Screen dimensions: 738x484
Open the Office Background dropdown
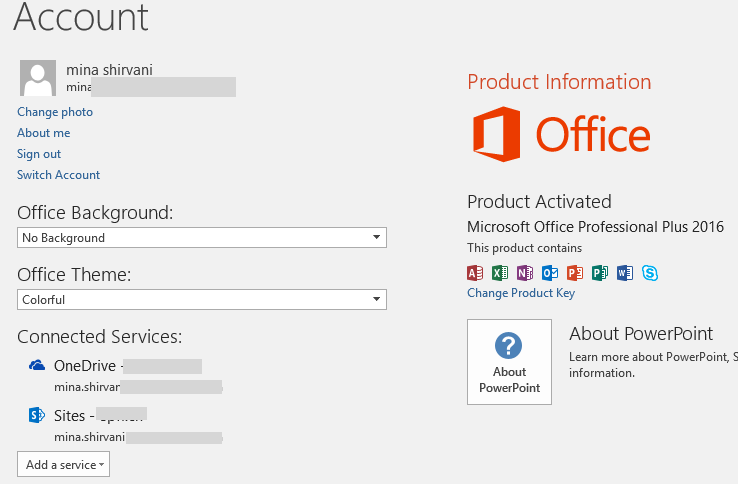point(202,238)
